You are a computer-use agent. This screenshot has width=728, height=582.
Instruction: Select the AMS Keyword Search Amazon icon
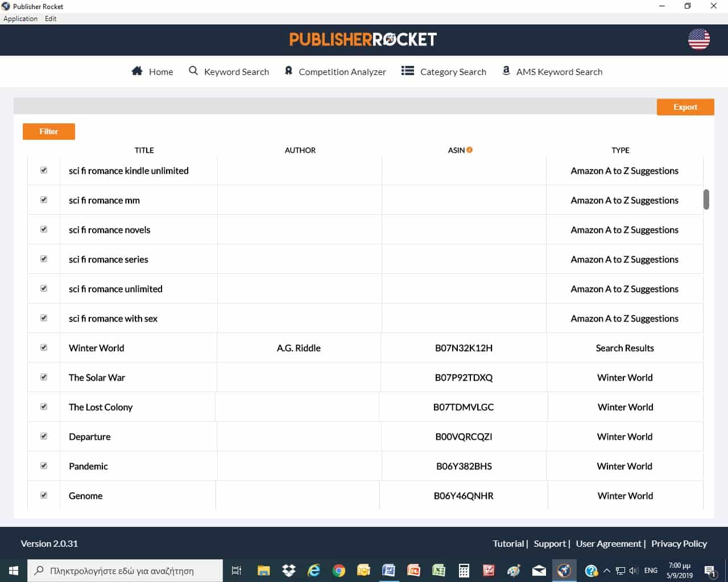(x=506, y=70)
